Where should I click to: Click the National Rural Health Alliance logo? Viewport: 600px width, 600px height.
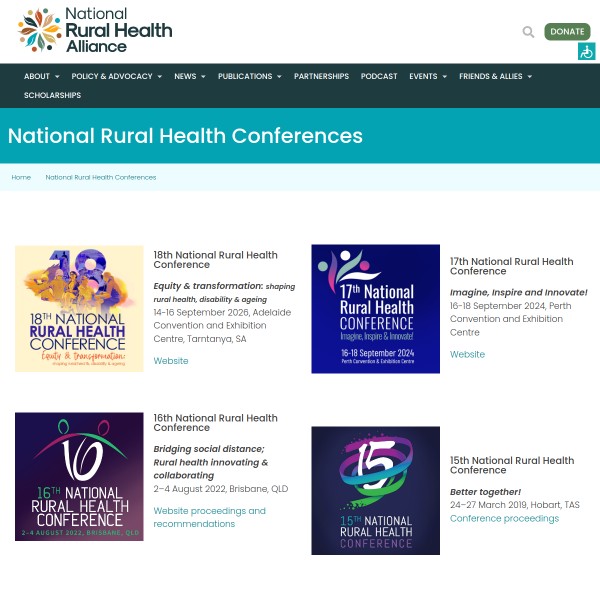click(x=95, y=30)
